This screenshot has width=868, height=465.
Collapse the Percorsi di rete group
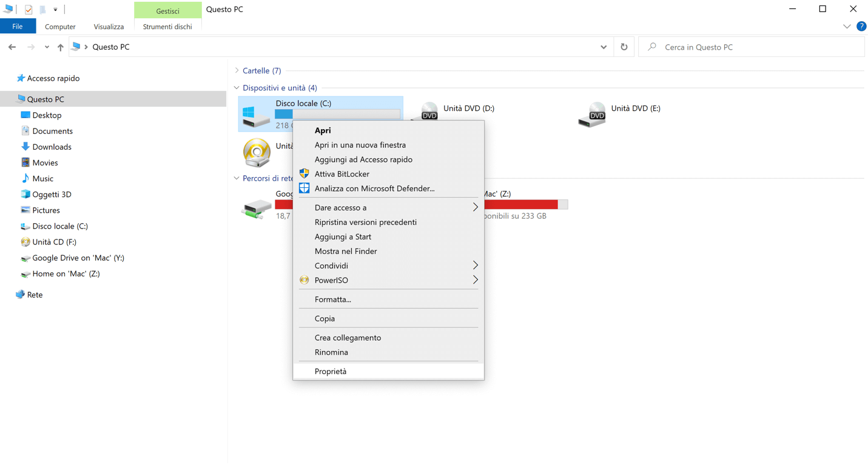[x=237, y=178]
